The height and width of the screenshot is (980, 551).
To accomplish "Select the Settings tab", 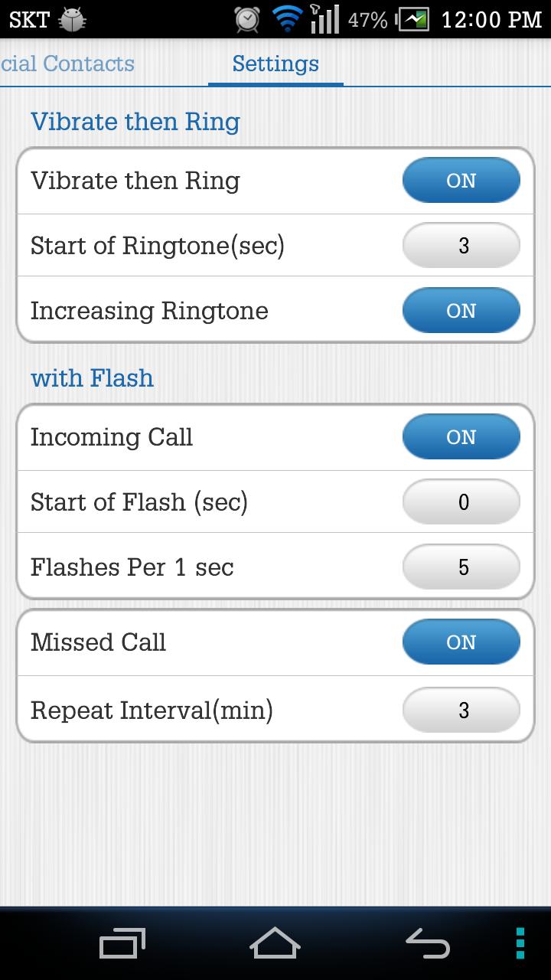I will (275, 64).
